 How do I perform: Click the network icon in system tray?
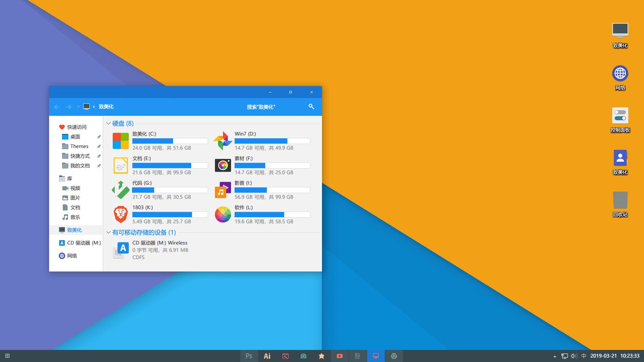click(x=565, y=356)
